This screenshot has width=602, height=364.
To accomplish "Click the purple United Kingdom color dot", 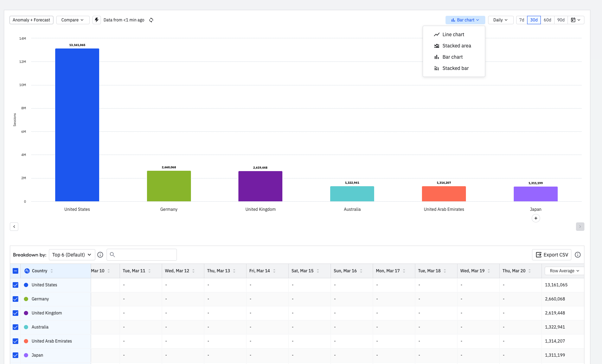I will 26,313.
